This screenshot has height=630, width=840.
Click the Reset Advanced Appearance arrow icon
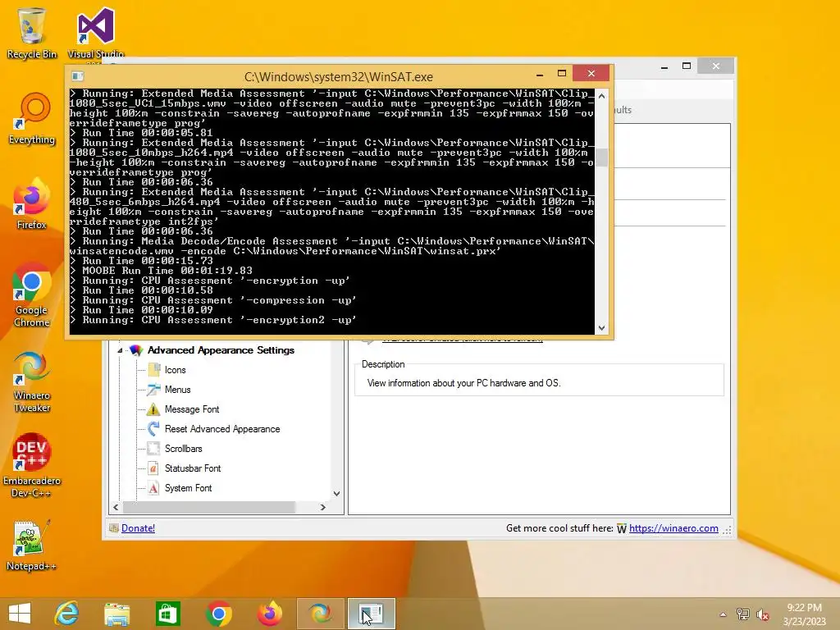coord(153,428)
